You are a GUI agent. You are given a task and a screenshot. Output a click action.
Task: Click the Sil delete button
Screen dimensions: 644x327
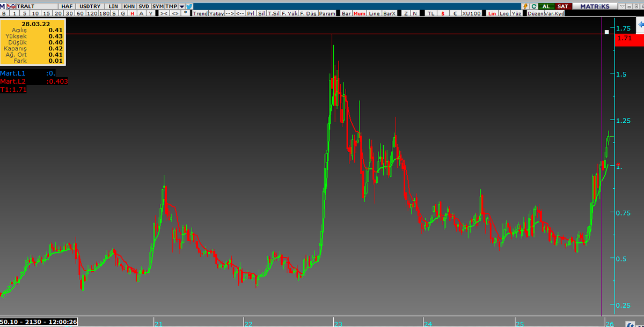coord(261,13)
